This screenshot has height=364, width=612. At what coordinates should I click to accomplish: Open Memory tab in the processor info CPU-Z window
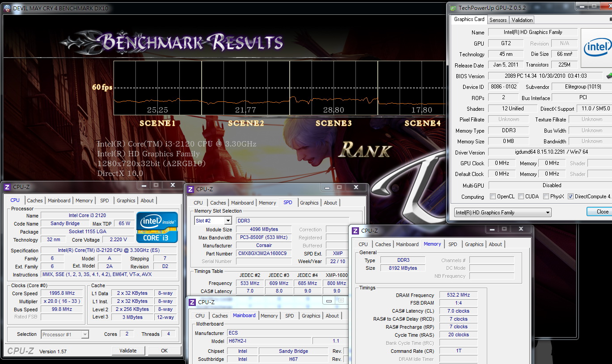(x=84, y=201)
